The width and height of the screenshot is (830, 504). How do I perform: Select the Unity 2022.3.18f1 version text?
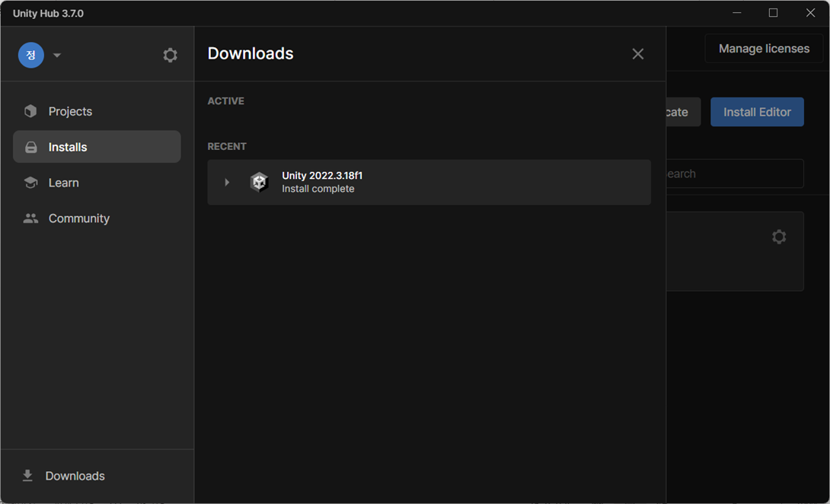coord(322,176)
